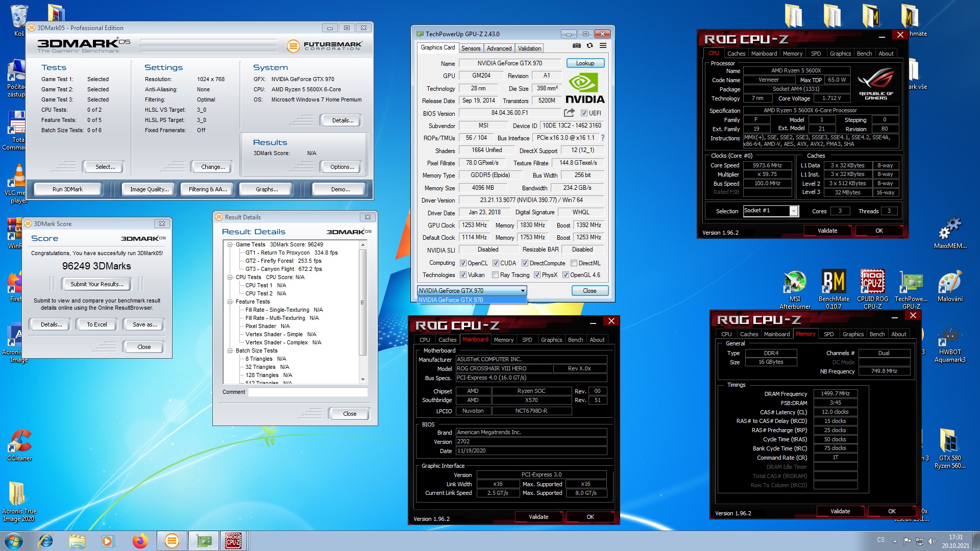Click the volume icon in system tray

click(x=932, y=541)
